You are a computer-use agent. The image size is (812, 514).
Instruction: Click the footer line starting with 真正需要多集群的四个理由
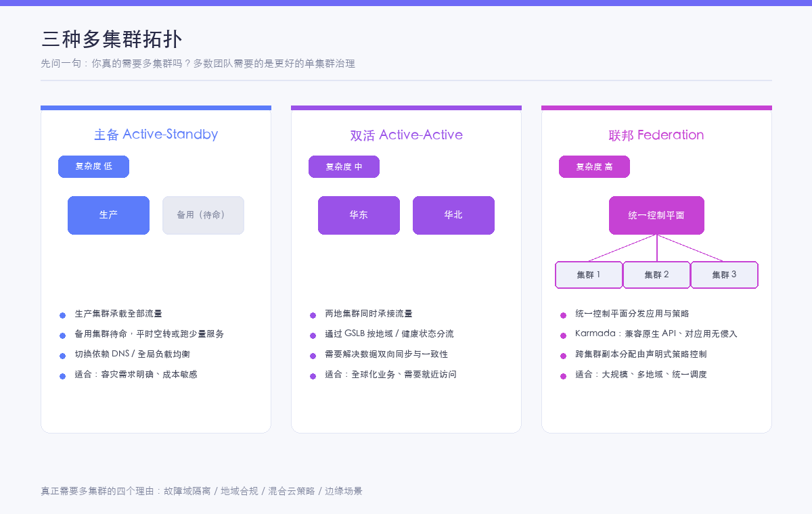202,491
